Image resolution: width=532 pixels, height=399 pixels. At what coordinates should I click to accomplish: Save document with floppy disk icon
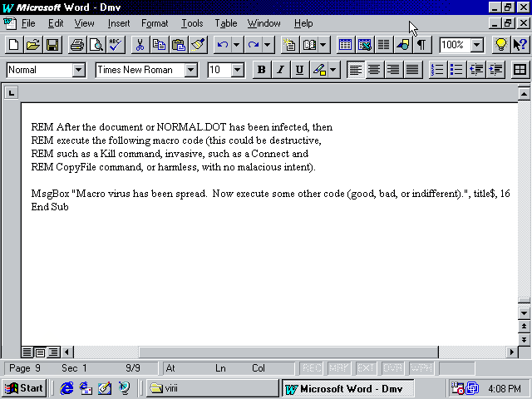point(52,45)
